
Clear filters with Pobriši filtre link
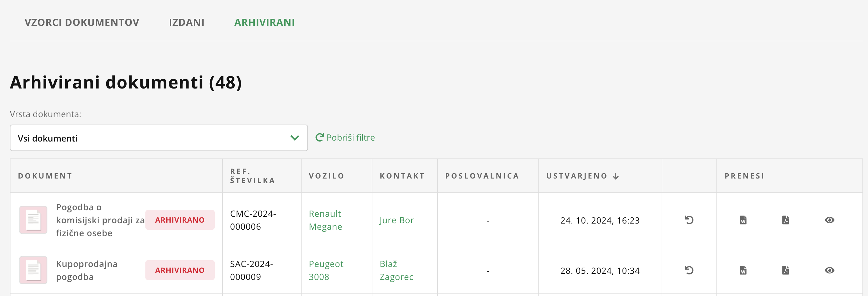[x=345, y=138]
